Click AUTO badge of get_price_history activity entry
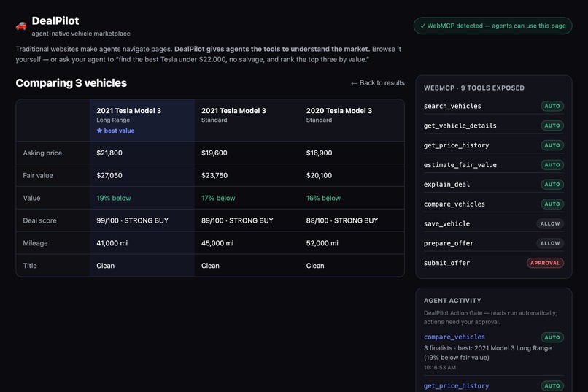 (x=552, y=385)
